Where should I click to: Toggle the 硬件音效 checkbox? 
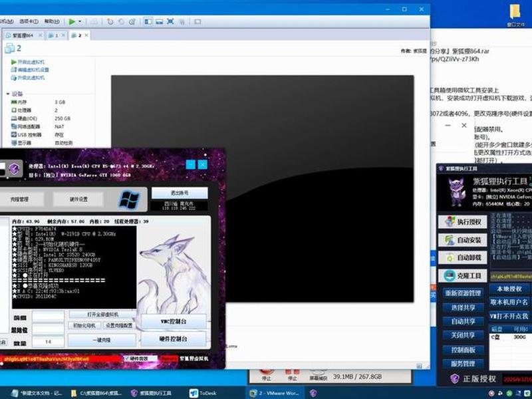coord(127,358)
